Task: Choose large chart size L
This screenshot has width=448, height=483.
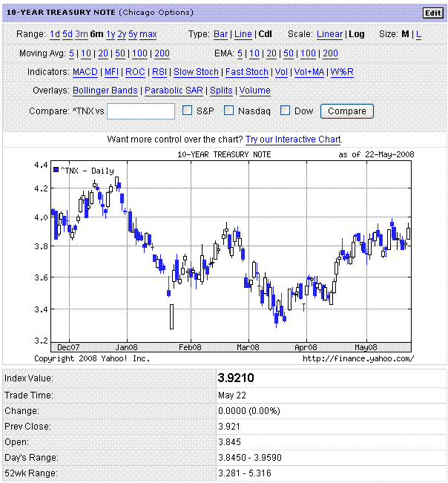Action: click(x=418, y=34)
